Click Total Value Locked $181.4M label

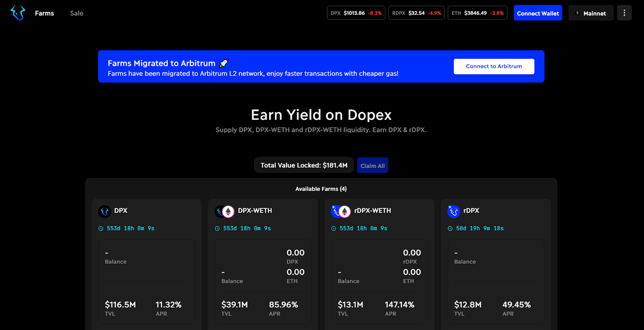click(x=304, y=165)
